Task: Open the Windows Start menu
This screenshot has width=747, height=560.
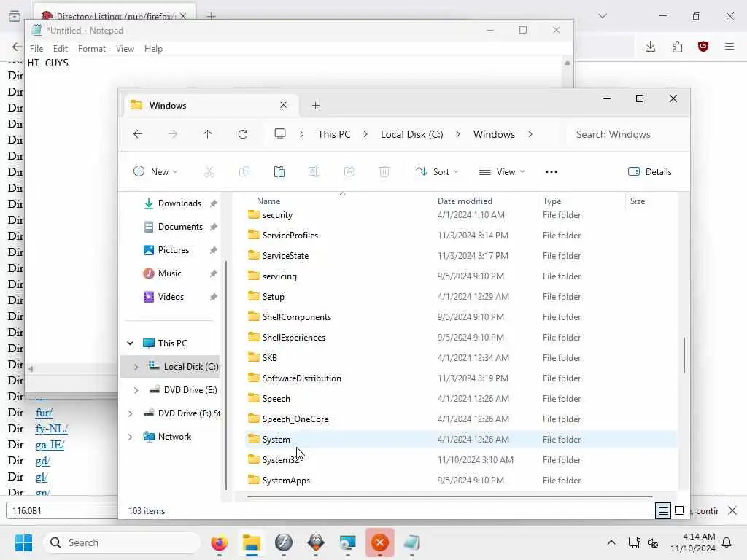Action: pyautogui.click(x=23, y=542)
